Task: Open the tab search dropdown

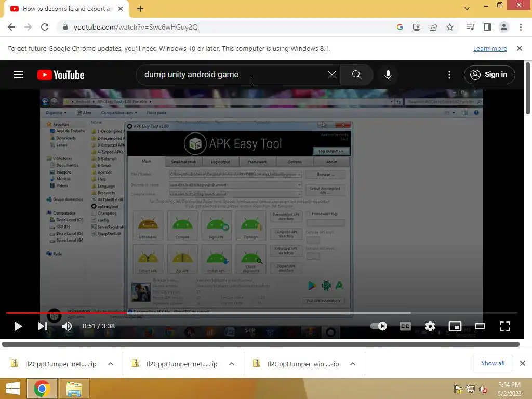Action: click(x=467, y=9)
